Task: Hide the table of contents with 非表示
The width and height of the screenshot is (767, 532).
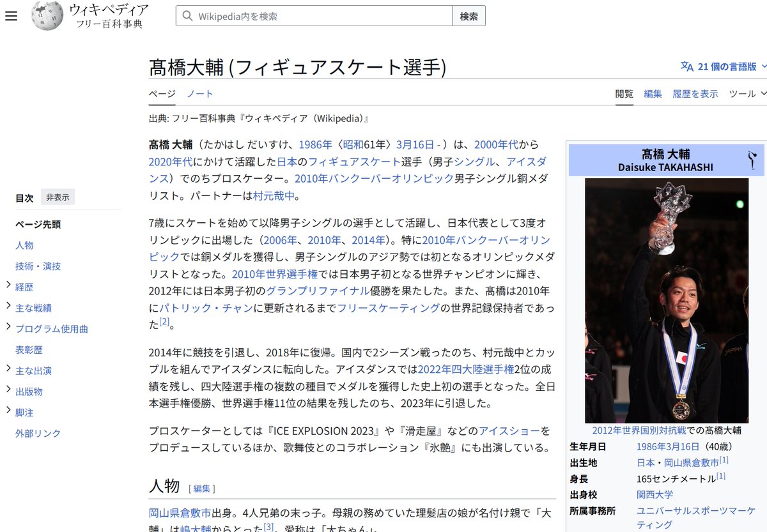Action: (x=58, y=197)
